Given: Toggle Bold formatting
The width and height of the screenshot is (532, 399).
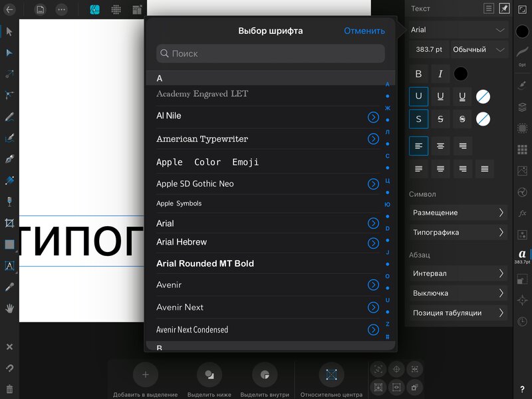Looking at the screenshot, I should point(418,74).
